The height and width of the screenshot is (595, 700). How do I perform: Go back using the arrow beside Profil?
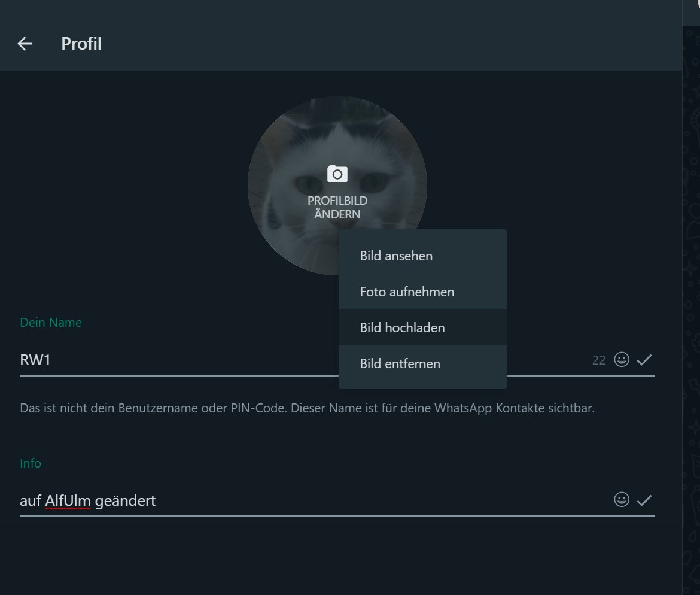click(x=25, y=43)
